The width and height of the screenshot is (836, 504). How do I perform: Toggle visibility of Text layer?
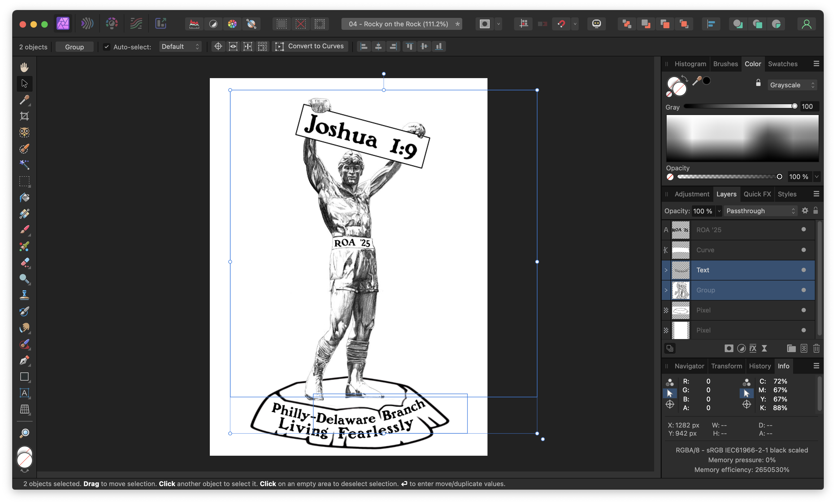pyautogui.click(x=803, y=270)
